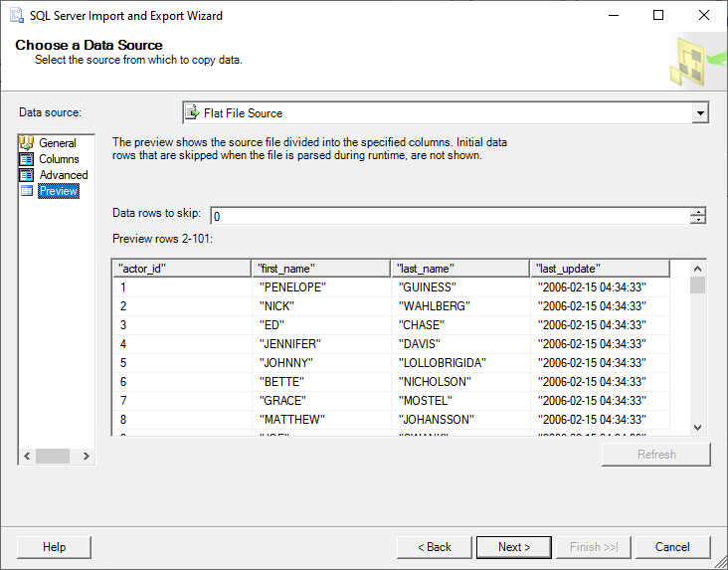Go Back to previous wizard step
The height and width of the screenshot is (570, 728).
434,547
